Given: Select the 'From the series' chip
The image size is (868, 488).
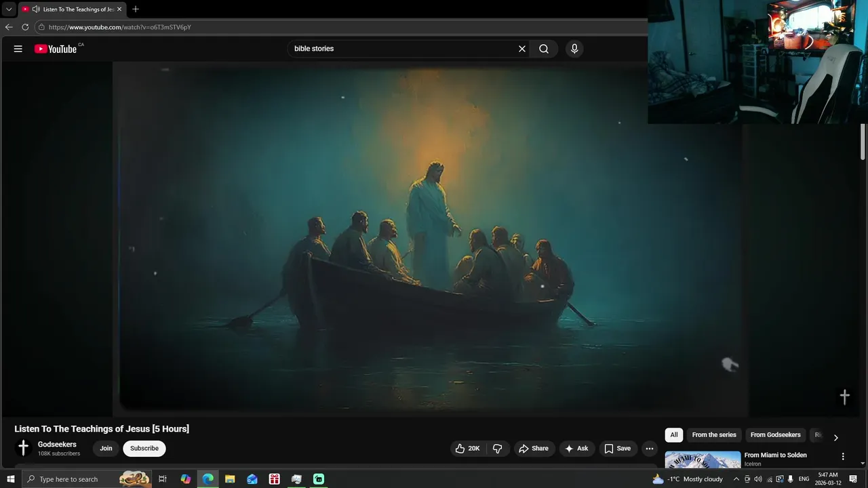Looking at the screenshot, I should point(714,435).
